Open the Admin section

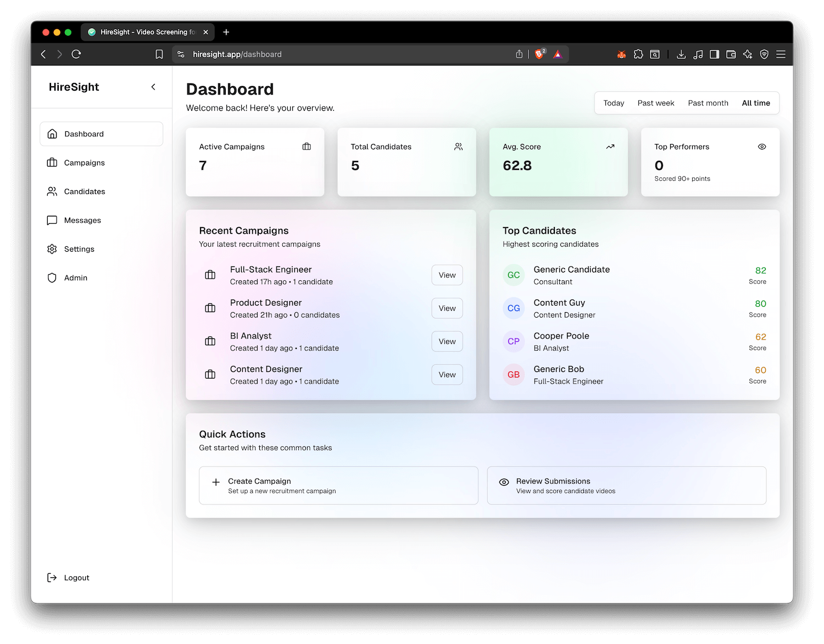tap(75, 278)
